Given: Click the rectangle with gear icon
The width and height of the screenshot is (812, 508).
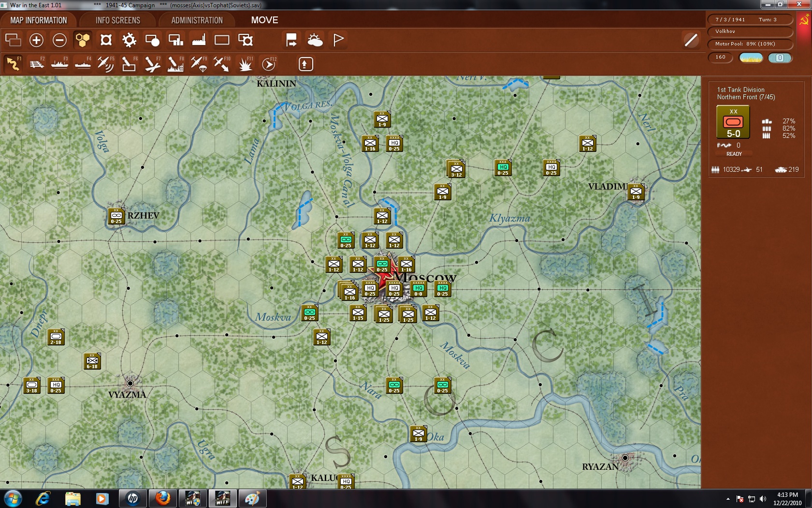Looking at the screenshot, I should click(x=246, y=40).
